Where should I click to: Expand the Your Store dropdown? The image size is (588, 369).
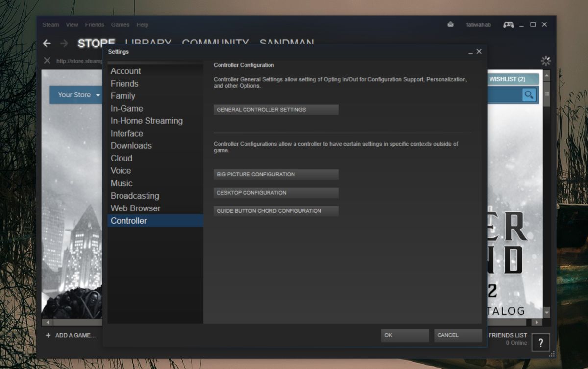point(78,95)
